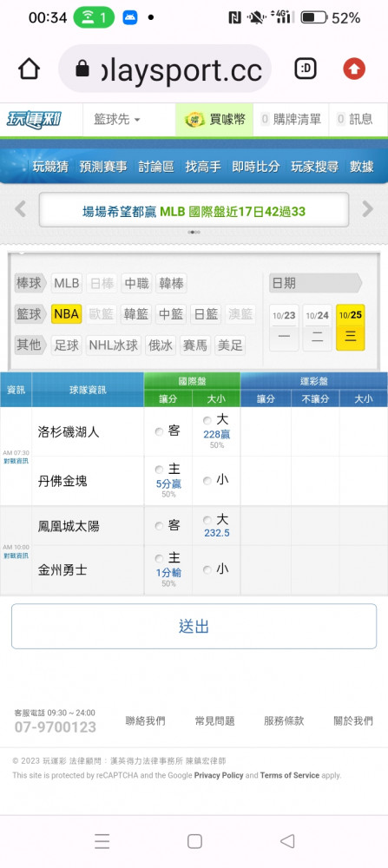
Task: Choose date 10/23 Monday
Action: 284,327
